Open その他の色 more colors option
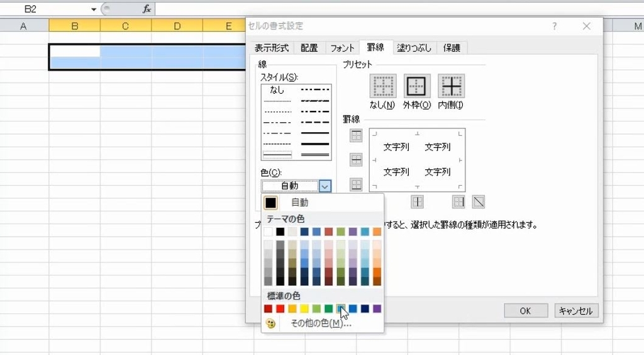Screen dimensions: 644x355 click(323, 324)
